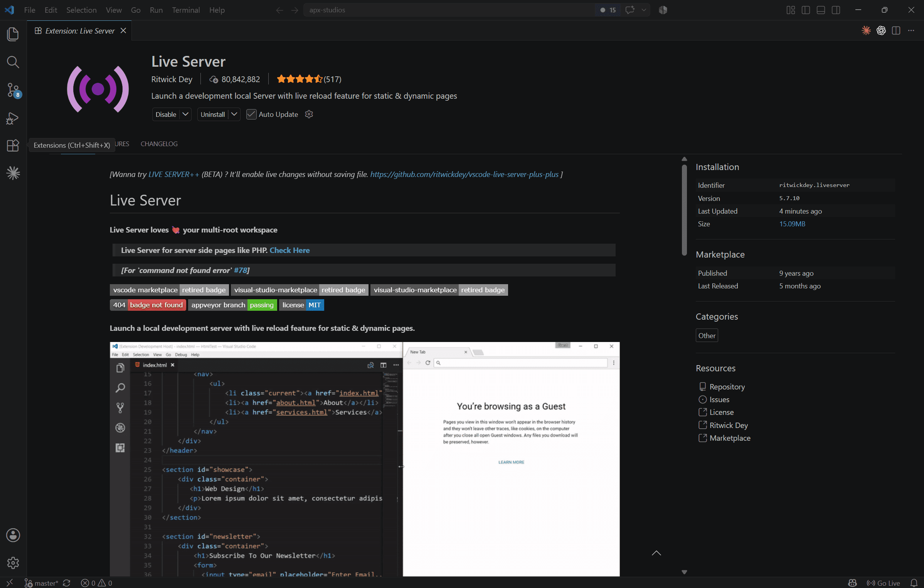This screenshot has width=924, height=588.
Task: Expand the Disable button dropdown arrow
Action: coord(185,114)
